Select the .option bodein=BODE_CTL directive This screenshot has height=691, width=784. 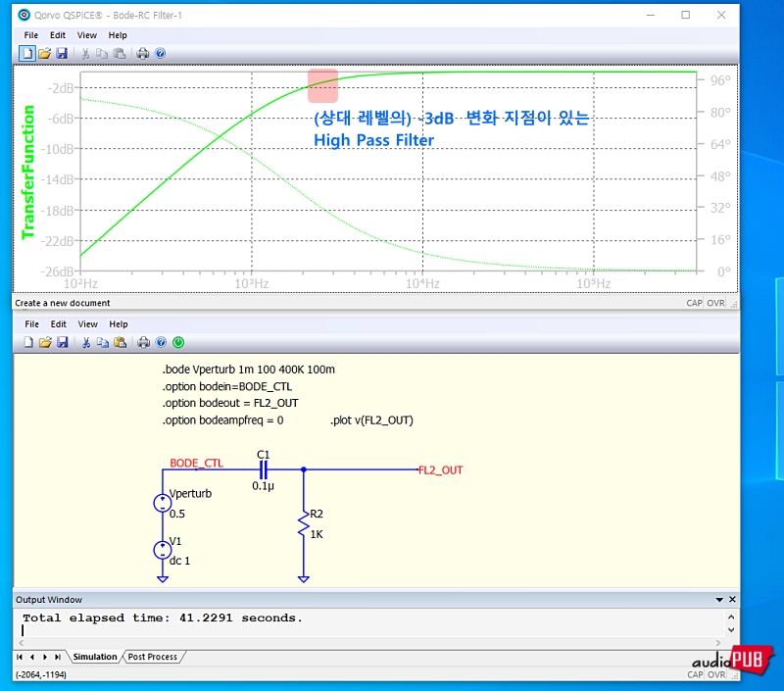[x=227, y=386]
